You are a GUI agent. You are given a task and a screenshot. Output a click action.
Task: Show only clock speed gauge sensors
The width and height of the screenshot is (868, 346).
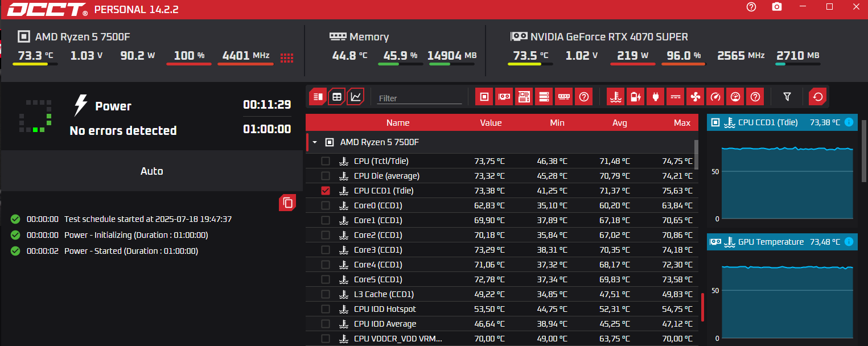click(x=715, y=97)
